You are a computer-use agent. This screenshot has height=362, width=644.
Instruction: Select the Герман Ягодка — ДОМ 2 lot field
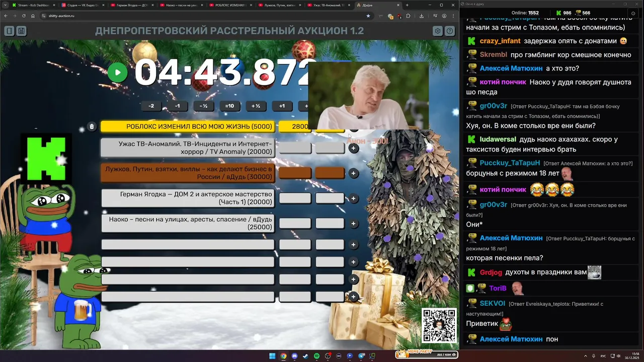pos(188,198)
